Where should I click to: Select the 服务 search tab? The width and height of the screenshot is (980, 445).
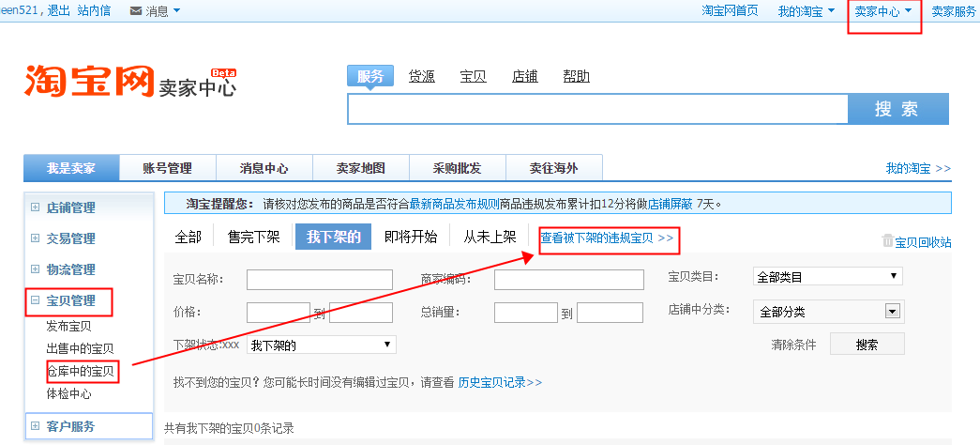click(370, 77)
